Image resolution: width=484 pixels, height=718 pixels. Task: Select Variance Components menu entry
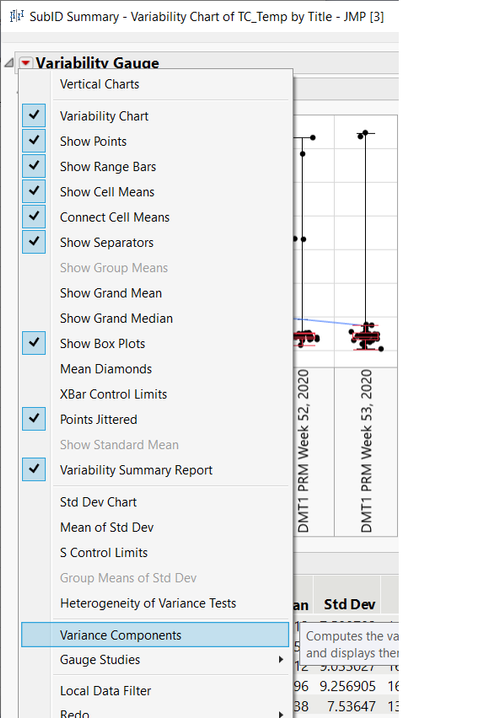[155, 635]
